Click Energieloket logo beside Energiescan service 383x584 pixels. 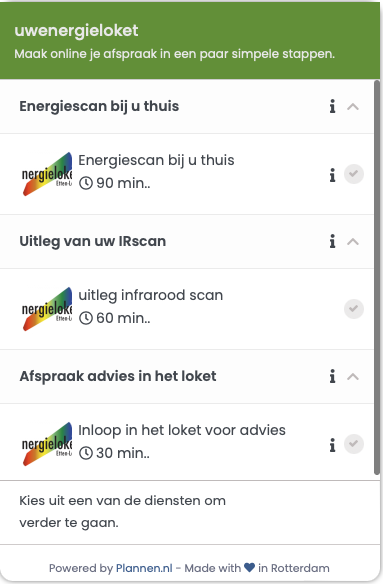point(47,174)
